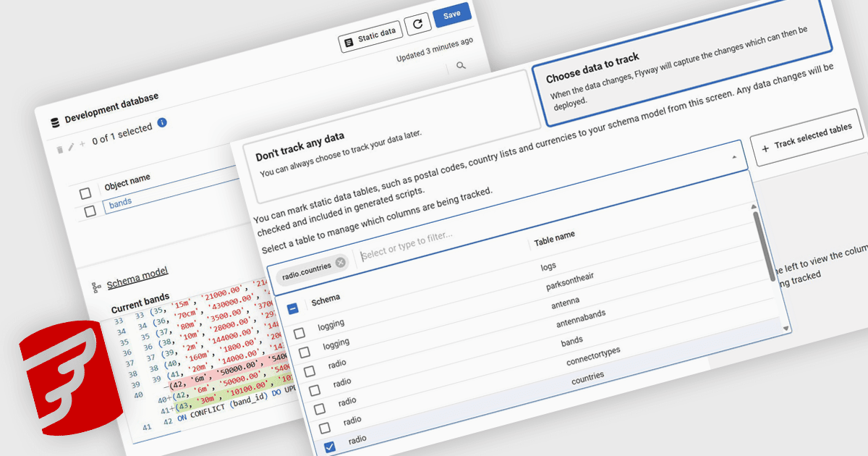Tick the checkbox next to bands object

90,211
